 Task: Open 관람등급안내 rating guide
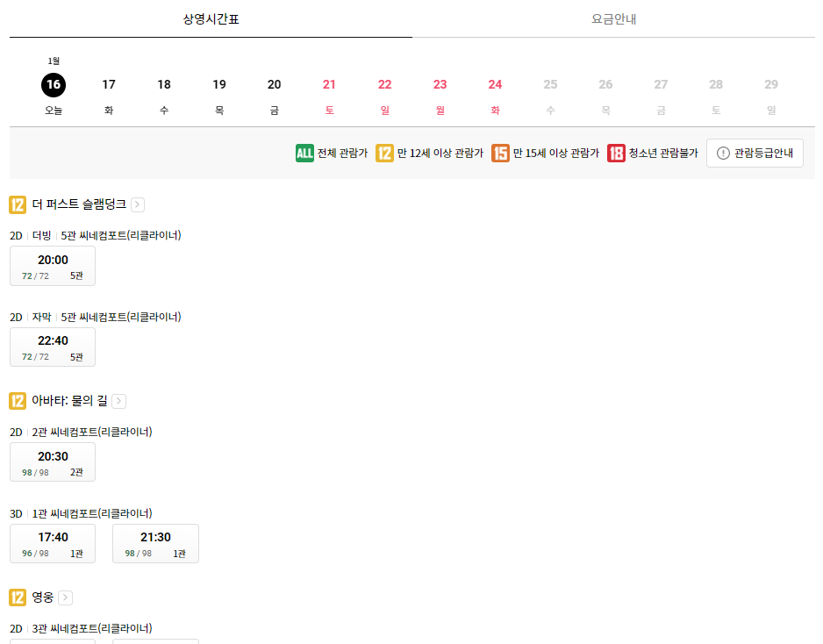point(755,154)
